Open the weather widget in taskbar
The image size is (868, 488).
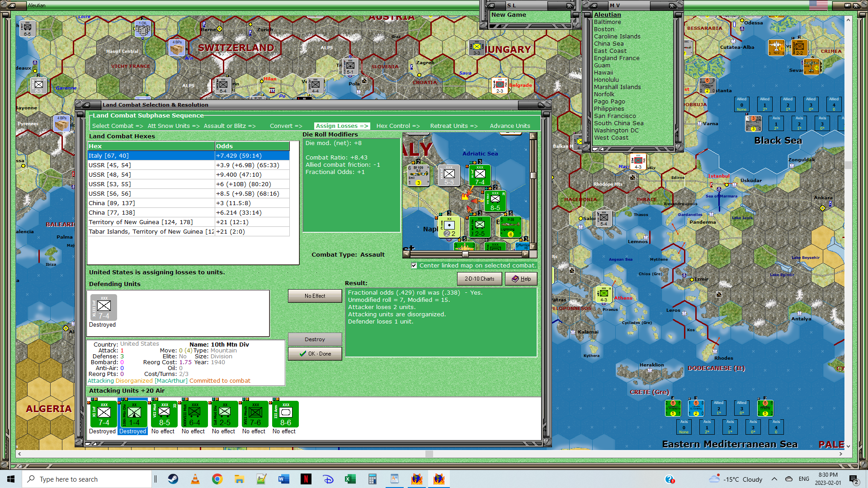(736, 479)
